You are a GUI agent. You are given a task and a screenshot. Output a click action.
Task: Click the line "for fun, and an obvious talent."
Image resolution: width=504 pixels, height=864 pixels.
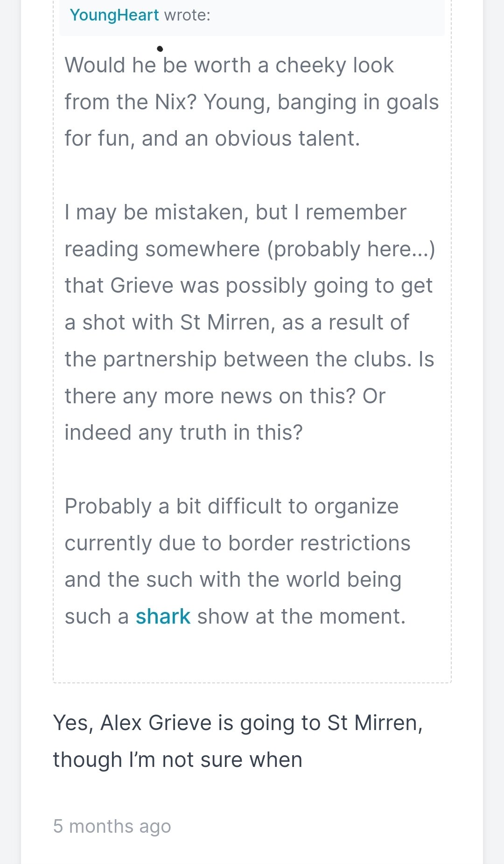point(212,139)
